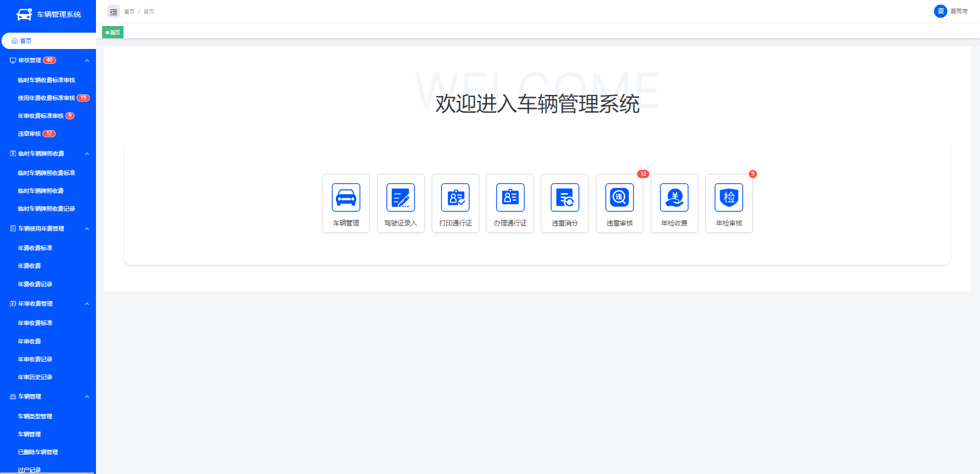The image size is (980, 474).
Task: Click the 19 badge next to 使用年费收费标准审核
Action: [83, 98]
